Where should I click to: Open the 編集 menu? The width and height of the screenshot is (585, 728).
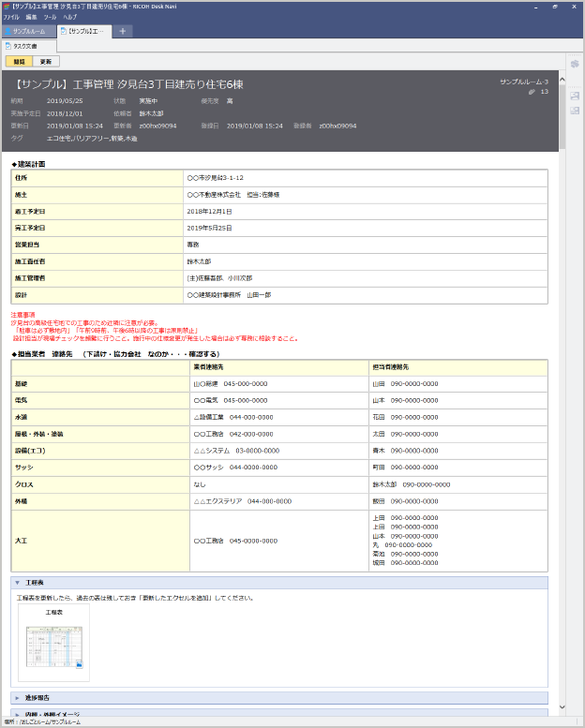31,17
